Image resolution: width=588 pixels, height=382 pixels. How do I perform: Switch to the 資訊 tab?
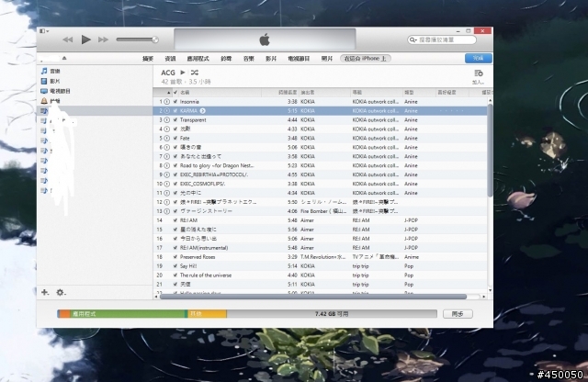(x=170, y=59)
